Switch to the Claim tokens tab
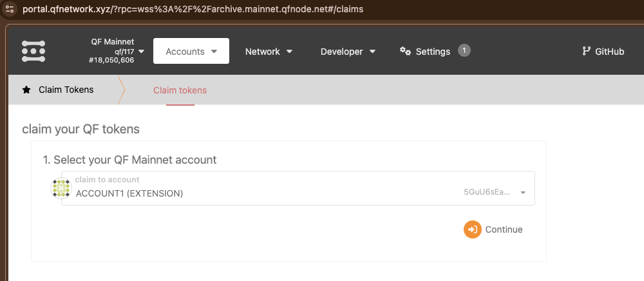 [x=180, y=90]
